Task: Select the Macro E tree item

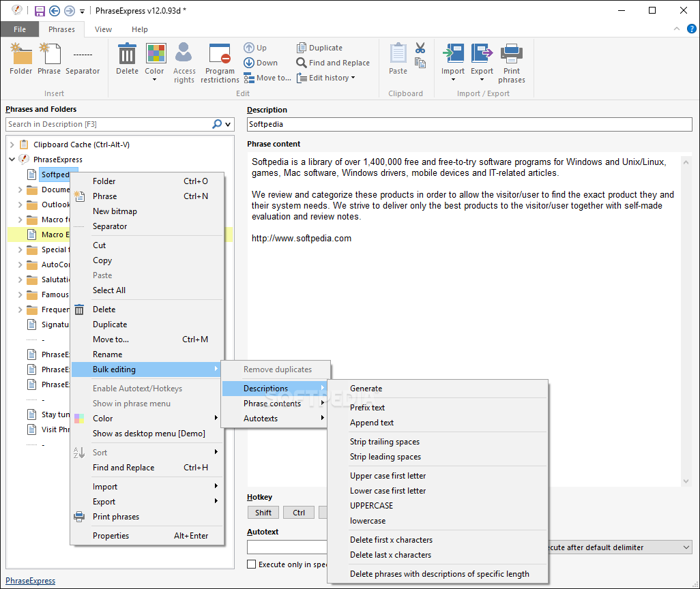Action: pos(55,235)
